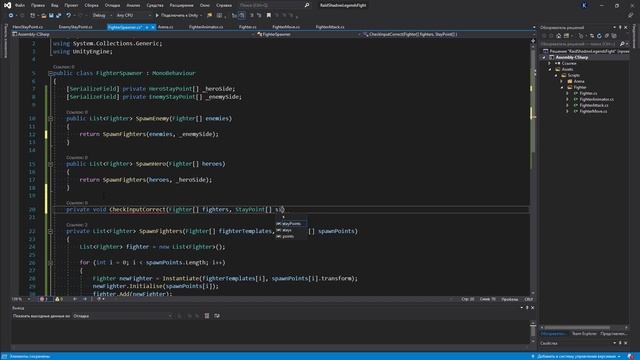The width and height of the screenshot is (640, 360).
Task: Pin the FighterSpawner.cs tab
Action: 147,27
